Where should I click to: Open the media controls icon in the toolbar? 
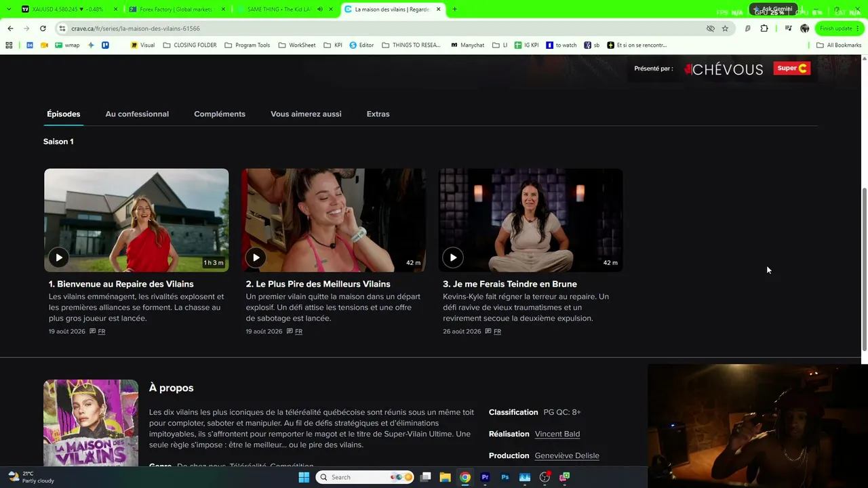788,28
